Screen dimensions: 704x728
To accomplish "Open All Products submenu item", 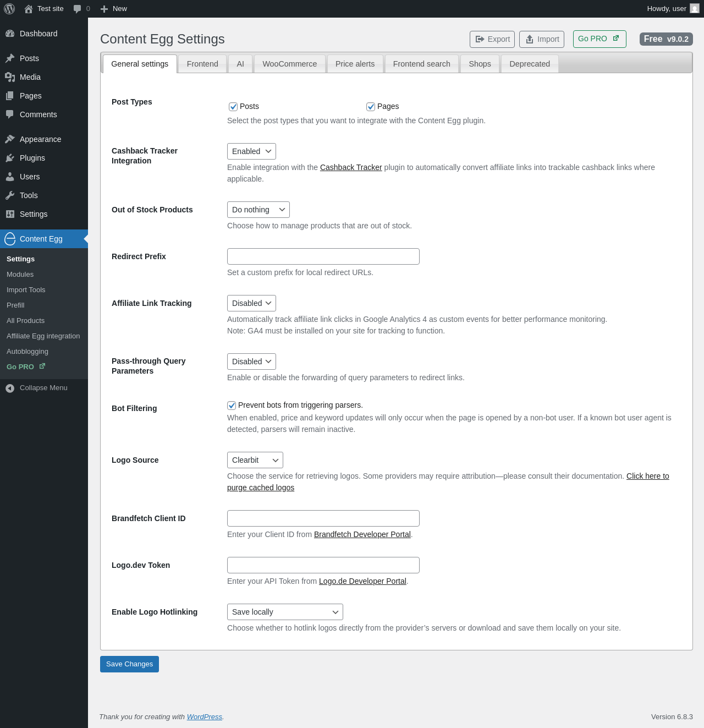I will pos(25,321).
